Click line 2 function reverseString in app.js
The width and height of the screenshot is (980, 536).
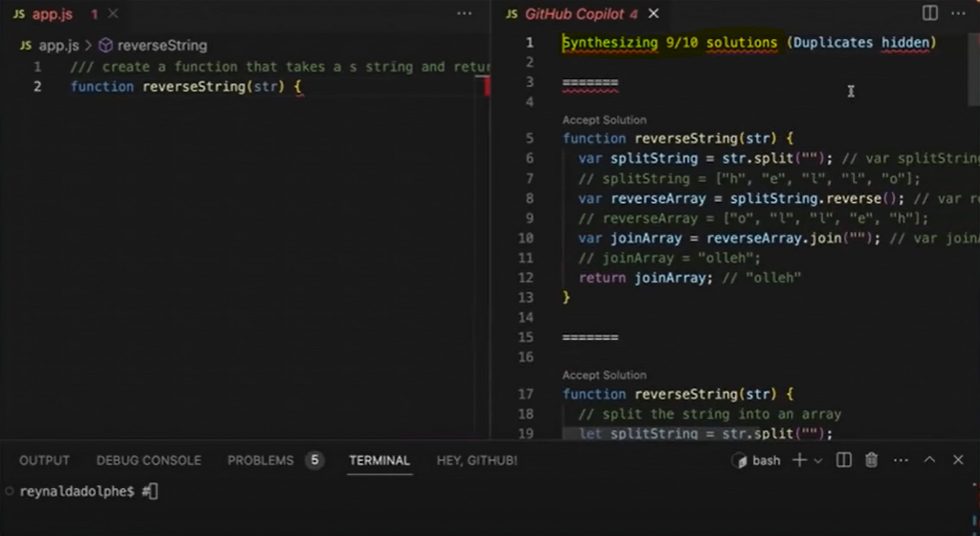tap(188, 87)
